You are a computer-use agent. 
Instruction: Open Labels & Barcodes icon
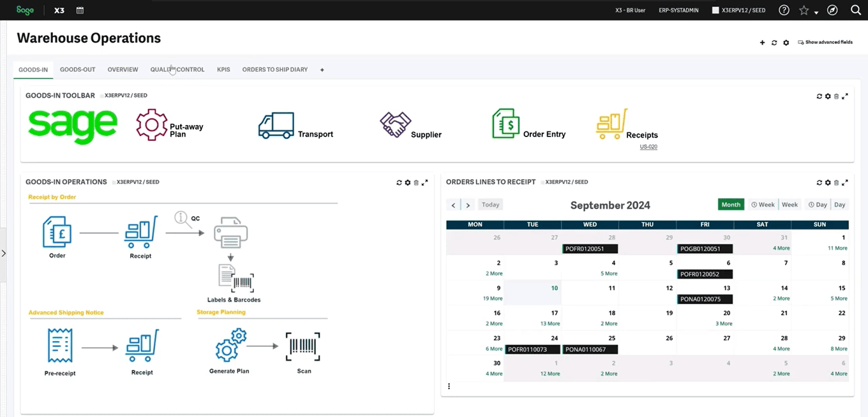click(x=236, y=278)
